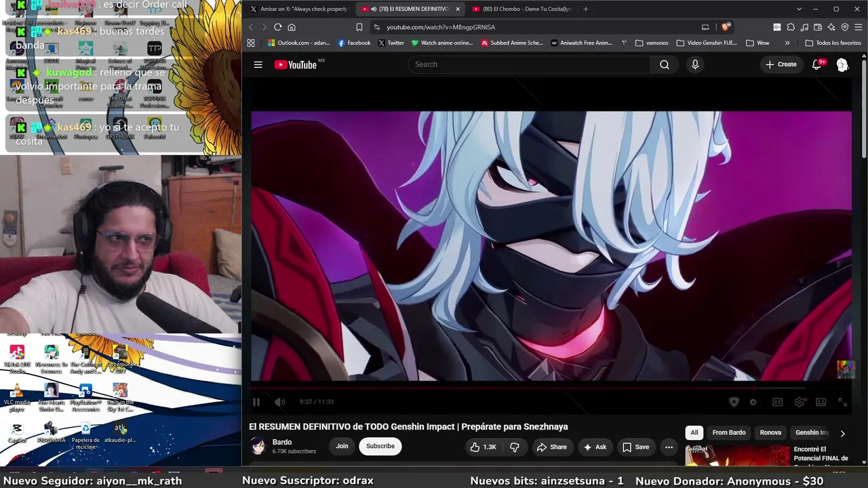
Task: Like the video showing 1.3K
Action: [484, 447]
